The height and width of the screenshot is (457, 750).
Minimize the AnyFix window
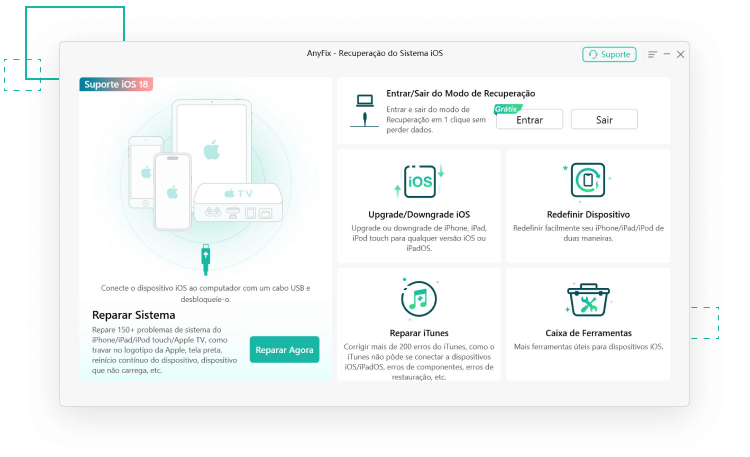pyautogui.click(x=666, y=54)
